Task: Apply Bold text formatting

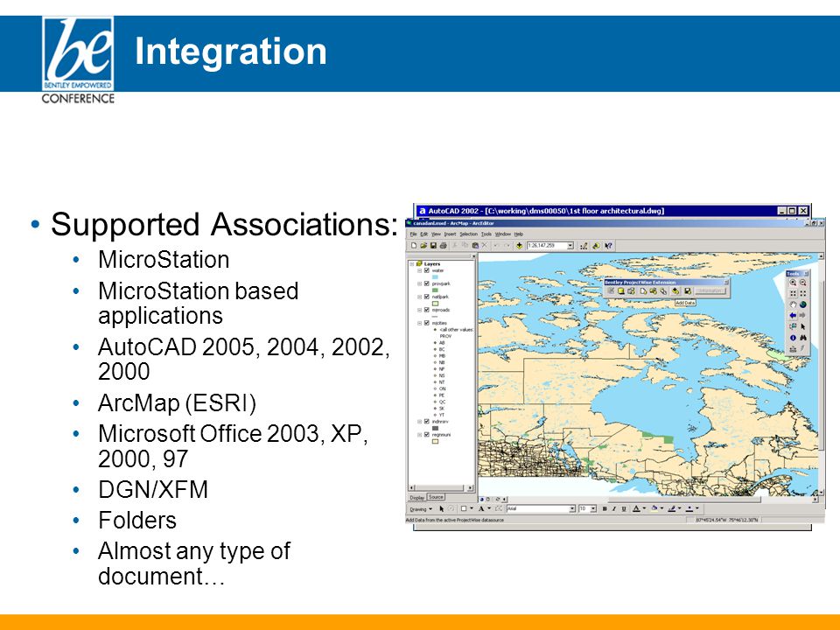Action: [605, 508]
